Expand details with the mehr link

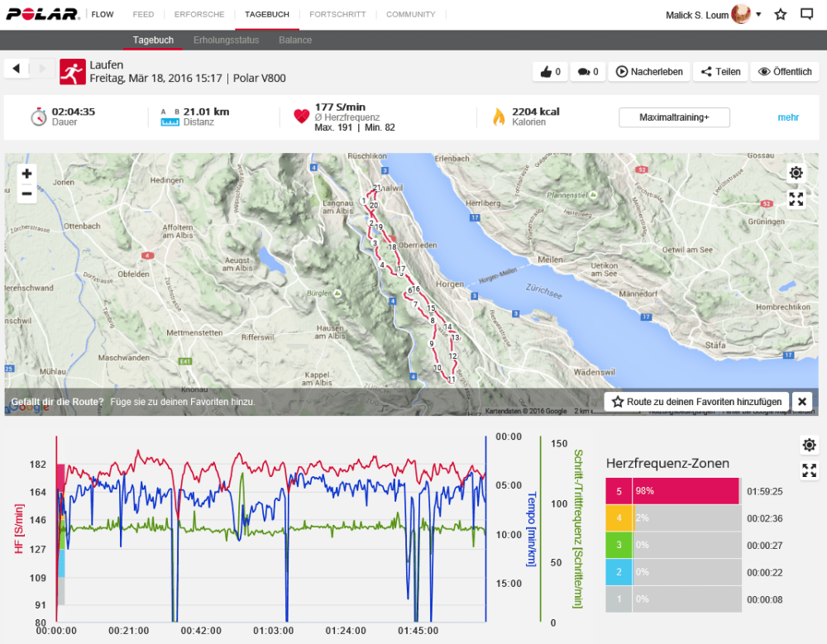pos(788,117)
